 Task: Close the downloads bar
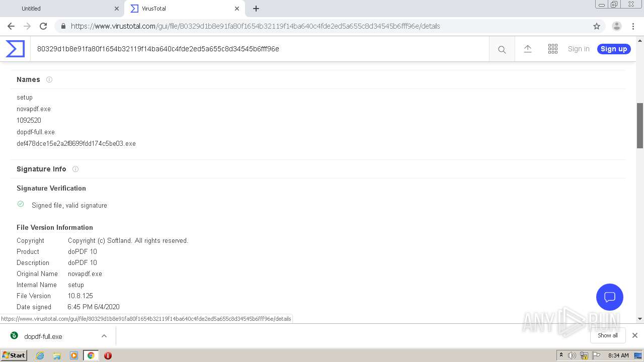point(635,335)
